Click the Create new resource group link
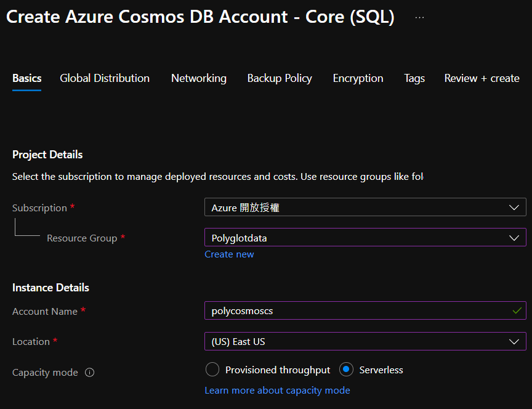This screenshot has width=532, height=409. 229,254
